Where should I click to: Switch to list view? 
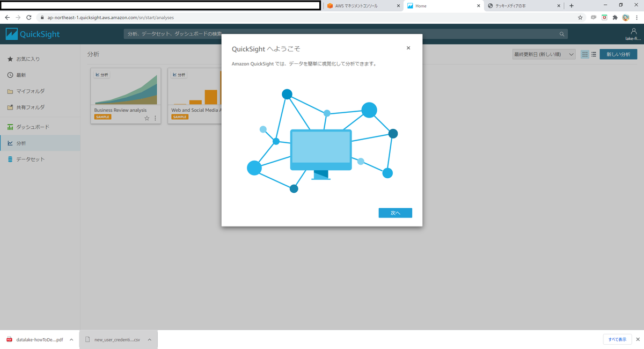[x=594, y=54]
